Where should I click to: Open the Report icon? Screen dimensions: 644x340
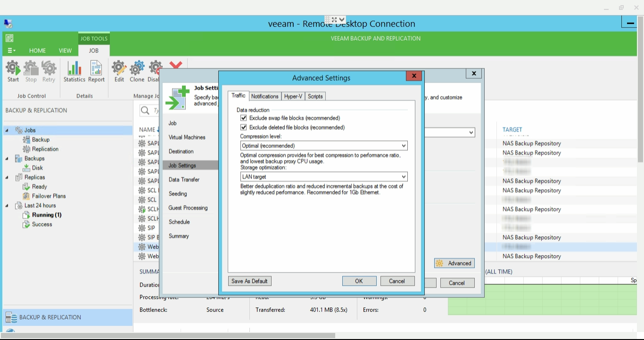[96, 68]
